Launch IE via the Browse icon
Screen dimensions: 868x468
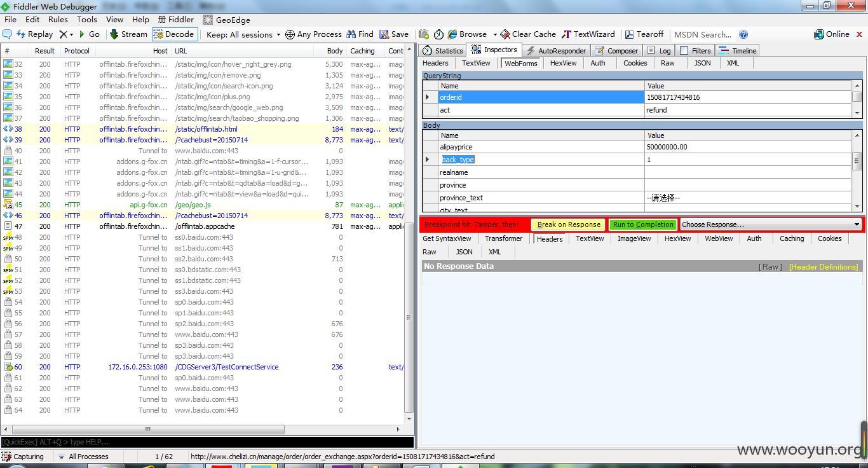point(452,34)
